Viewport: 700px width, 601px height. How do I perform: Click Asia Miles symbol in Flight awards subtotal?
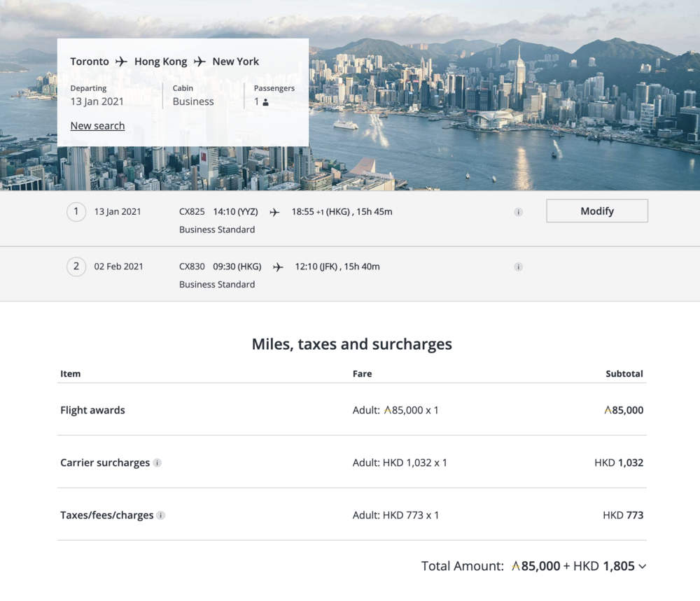(x=608, y=411)
